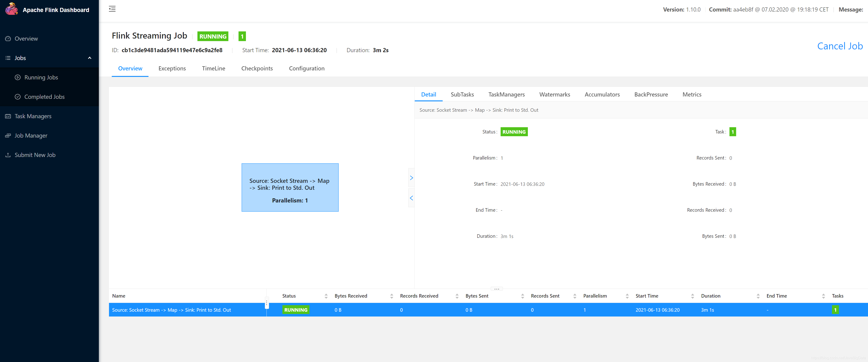Click the Overview dashboard icon in sidebar

(x=8, y=39)
